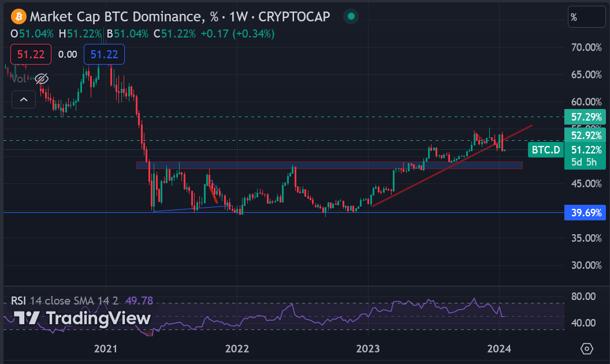Viewport: 610px width, 364px height.
Task: Click the 2023 time axis label
Action: tap(368, 348)
